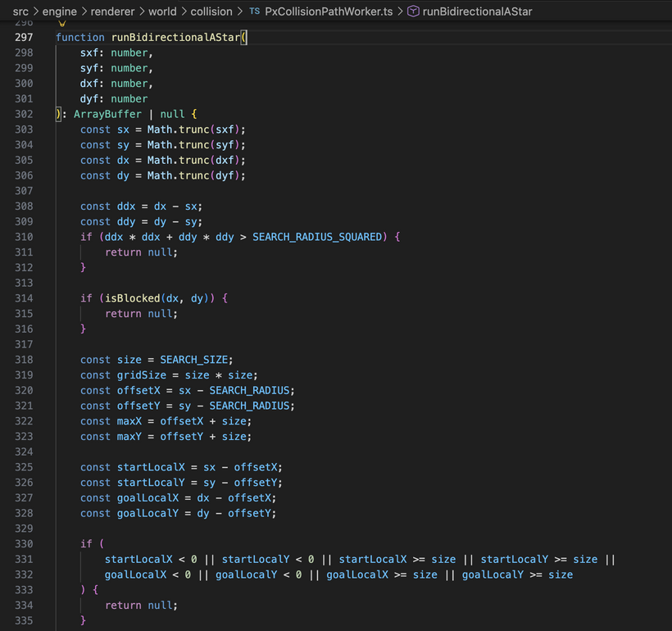Click runBidirectionalAStar in the function declaration
The width and height of the screenshot is (672, 631).
pos(175,38)
